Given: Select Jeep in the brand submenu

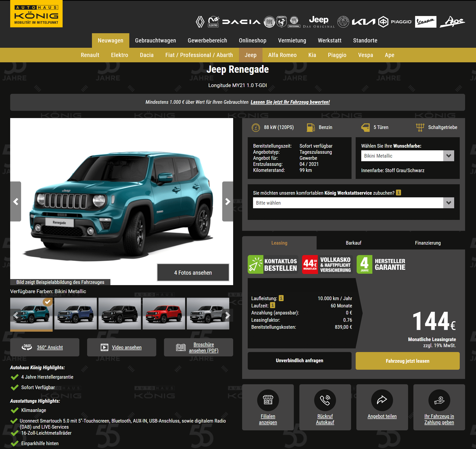Looking at the screenshot, I should pyautogui.click(x=251, y=55).
